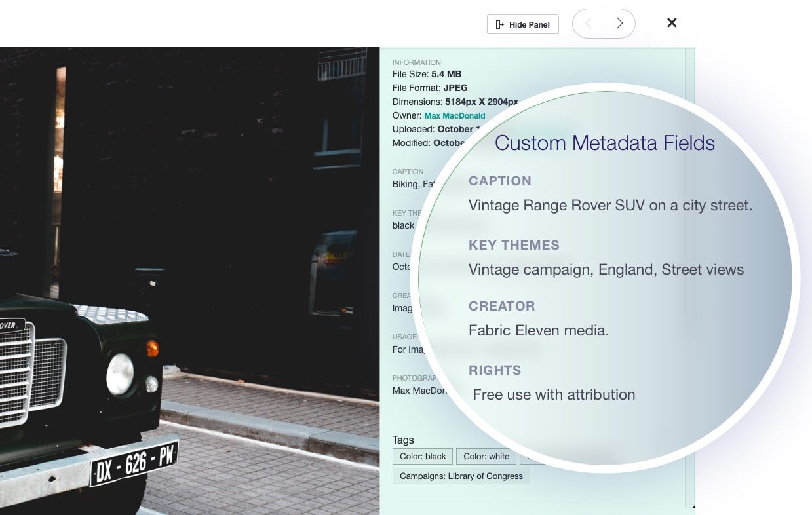The height and width of the screenshot is (515, 812).
Task: Select the "Color: black" tag
Action: tap(422, 457)
